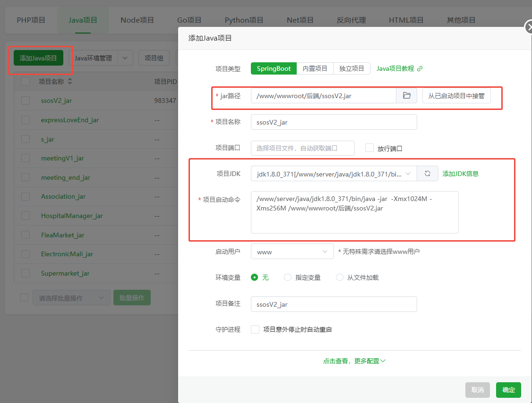
Task: Open folder browser for jar path
Action: tap(406, 96)
